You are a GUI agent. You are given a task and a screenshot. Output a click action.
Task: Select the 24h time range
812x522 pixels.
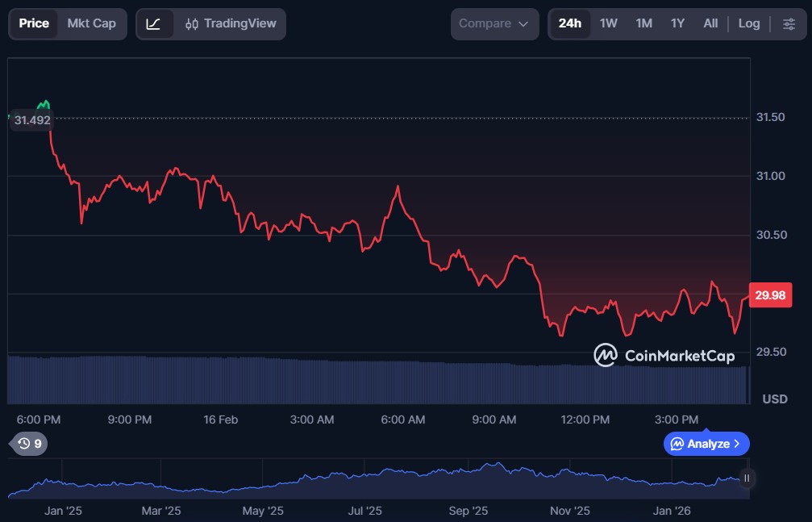569,24
